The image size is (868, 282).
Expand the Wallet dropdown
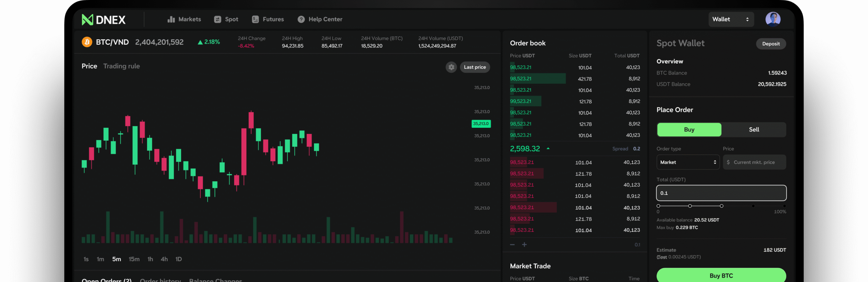[731, 19]
